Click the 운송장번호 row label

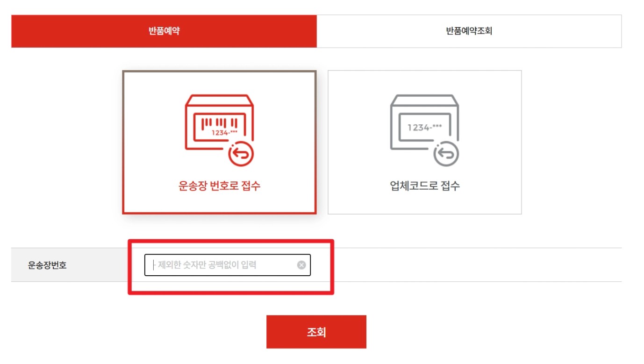pyautogui.click(x=47, y=265)
